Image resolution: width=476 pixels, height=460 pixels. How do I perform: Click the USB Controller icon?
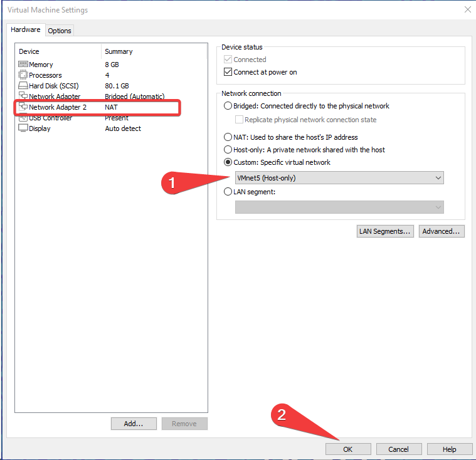tap(23, 118)
